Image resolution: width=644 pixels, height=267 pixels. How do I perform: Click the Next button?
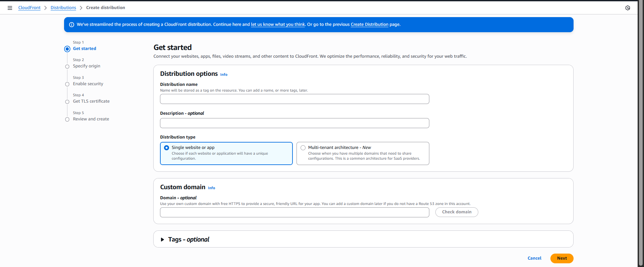pyautogui.click(x=562, y=258)
